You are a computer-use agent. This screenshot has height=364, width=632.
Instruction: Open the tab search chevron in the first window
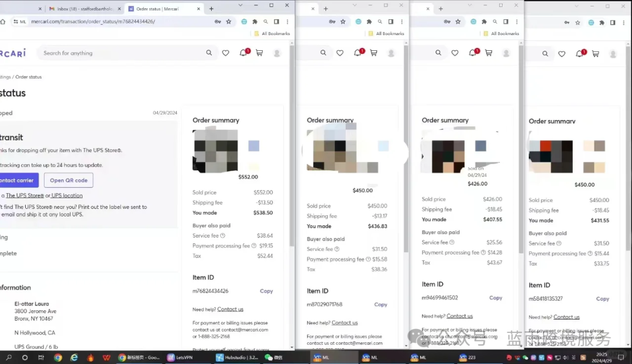click(241, 5)
